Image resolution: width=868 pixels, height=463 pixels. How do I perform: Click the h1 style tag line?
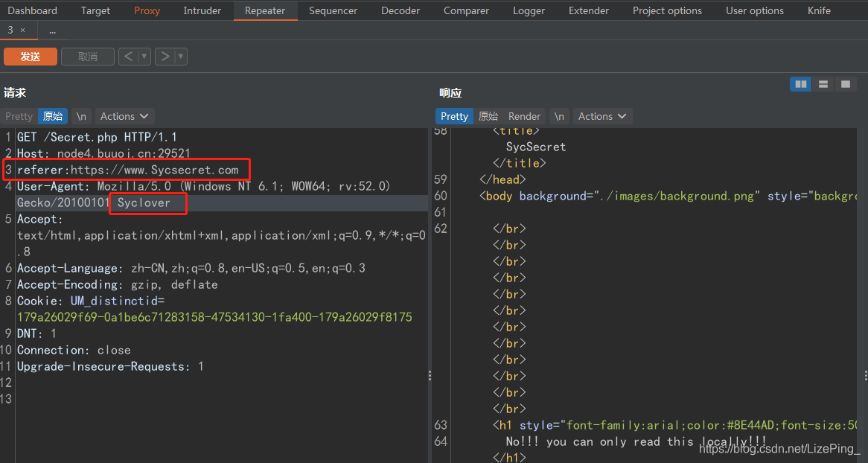pyautogui.click(x=674, y=425)
